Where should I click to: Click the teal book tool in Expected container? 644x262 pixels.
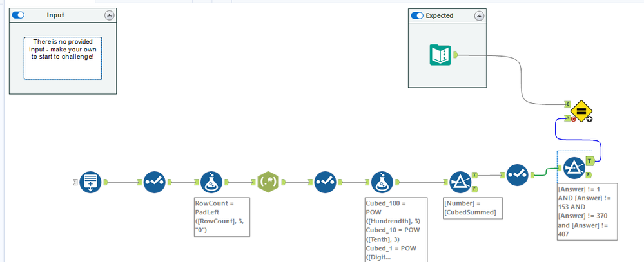pos(440,55)
